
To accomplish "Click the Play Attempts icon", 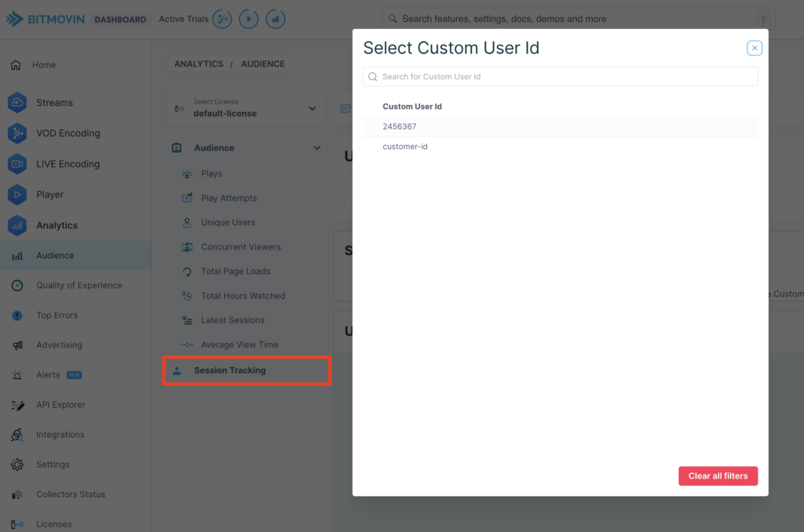I will [187, 199].
